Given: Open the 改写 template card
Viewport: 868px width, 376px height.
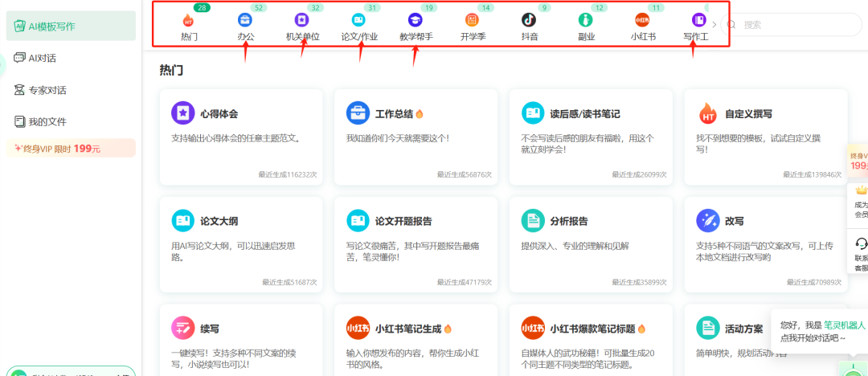Looking at the screenshot, I should [766, 245].
